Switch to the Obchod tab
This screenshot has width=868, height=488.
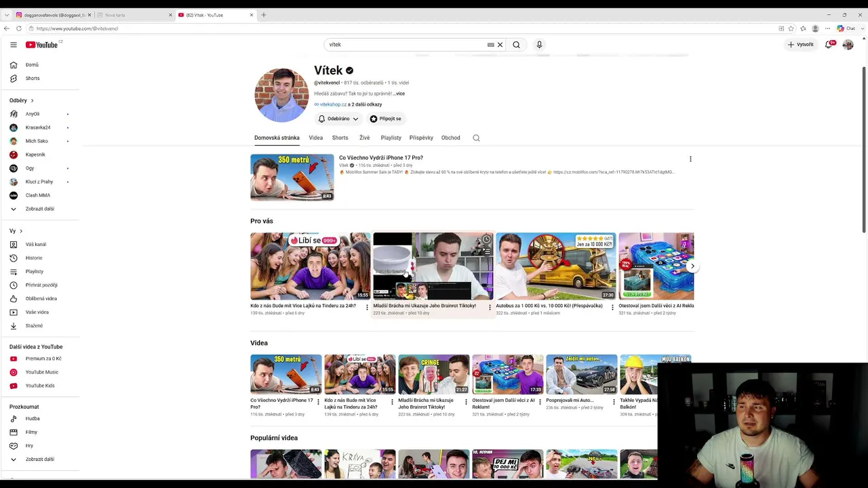(451, 138)
